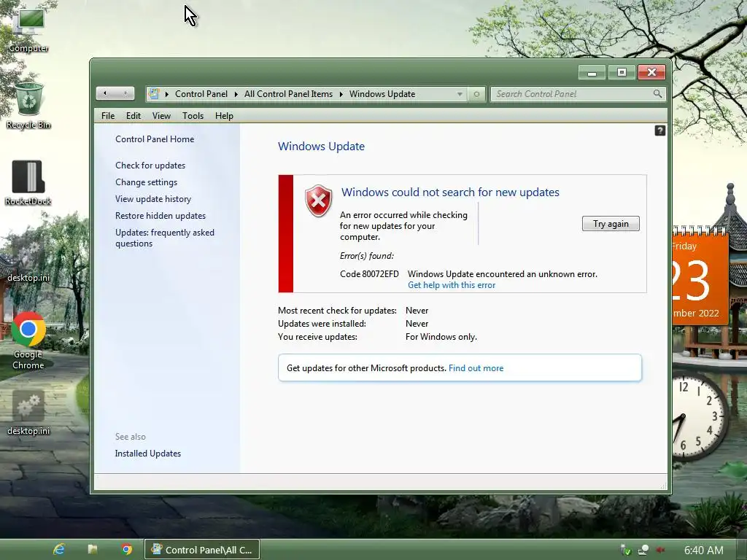The width and height of the screenshot is (747, 560).
Task: Expand arrow before Windows Update breadcrumb
Action: click(x=341, y=94)
